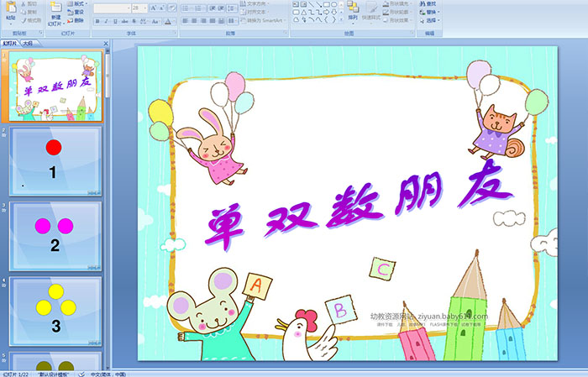Click Shape Fill (形状填充) paint bucket
The height and width of the screenshot is (377, 588).
pyautogui.click(x=386, y=3)
